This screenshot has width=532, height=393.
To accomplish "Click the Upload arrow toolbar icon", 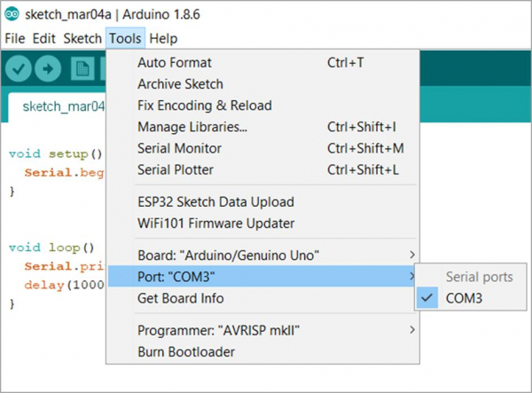I will (50, 68).
